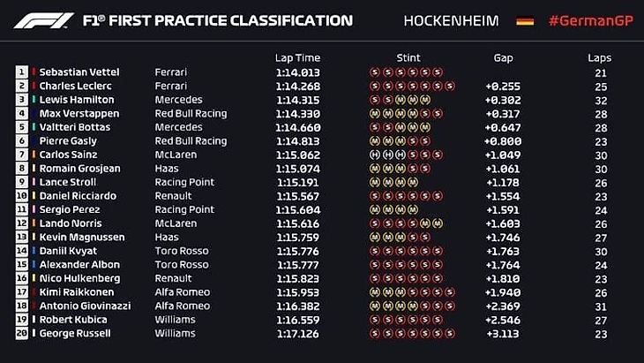This screenshot has height=363, width=644.
Task: Click the F1 logo in the header
Action: pyautogui.click(x=45, y=20)
